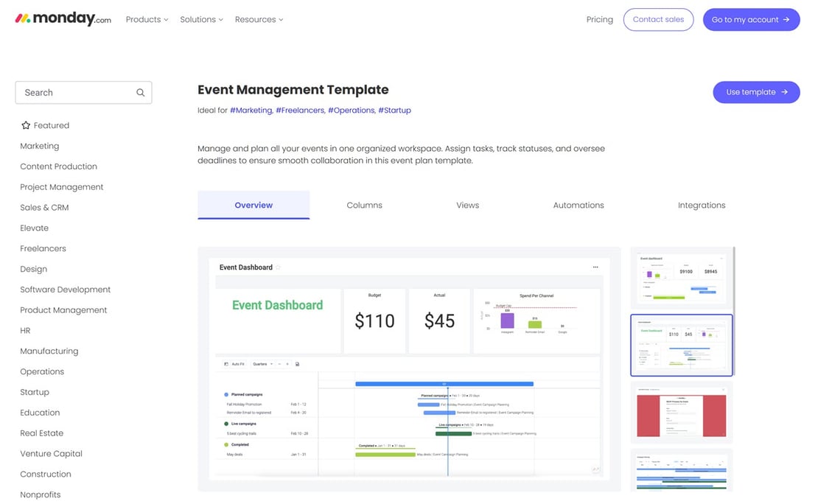Switch to the Automations tab
Image resolution: width=818 pixels, height=504 pixels.
coord(578,205)
